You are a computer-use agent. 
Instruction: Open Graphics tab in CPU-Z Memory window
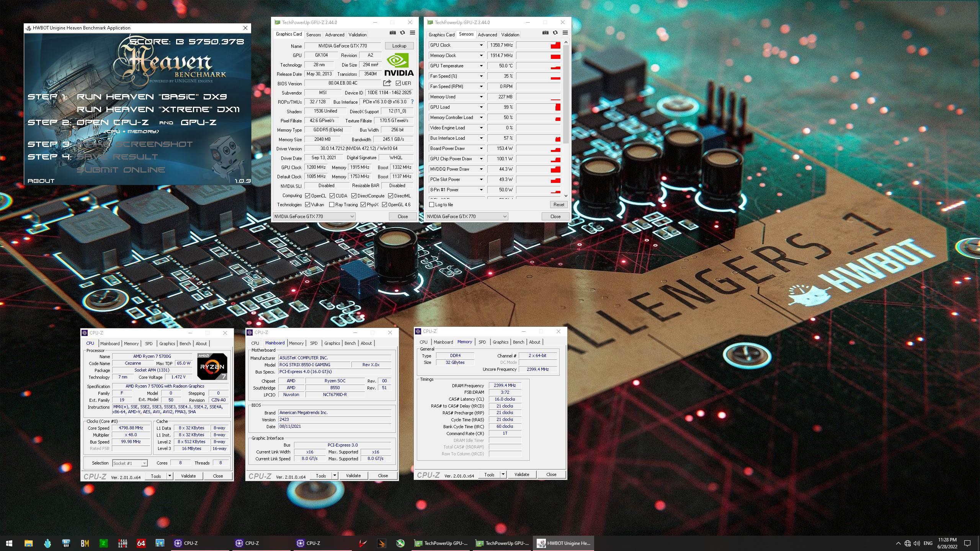click(x=500, y=342)
